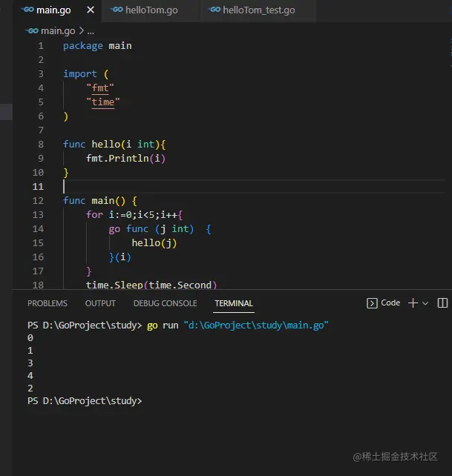
Task: Click the 'for i:=0;i<5;i++{' loop line
Action: pos(134,214)
